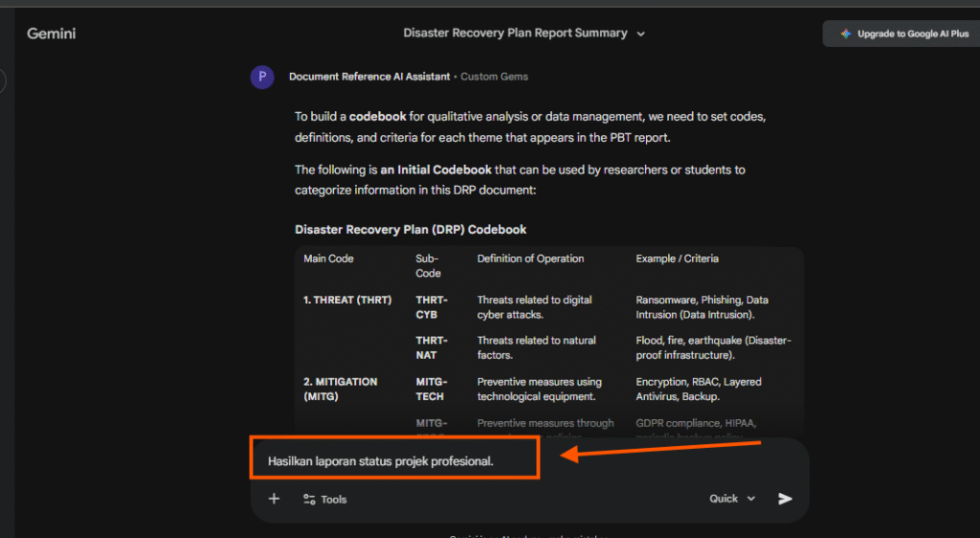Select the THRT-CYB sub-code cell
Image resolution: width=980 pixels, height=538 pixels.
[x=432, y=307]
